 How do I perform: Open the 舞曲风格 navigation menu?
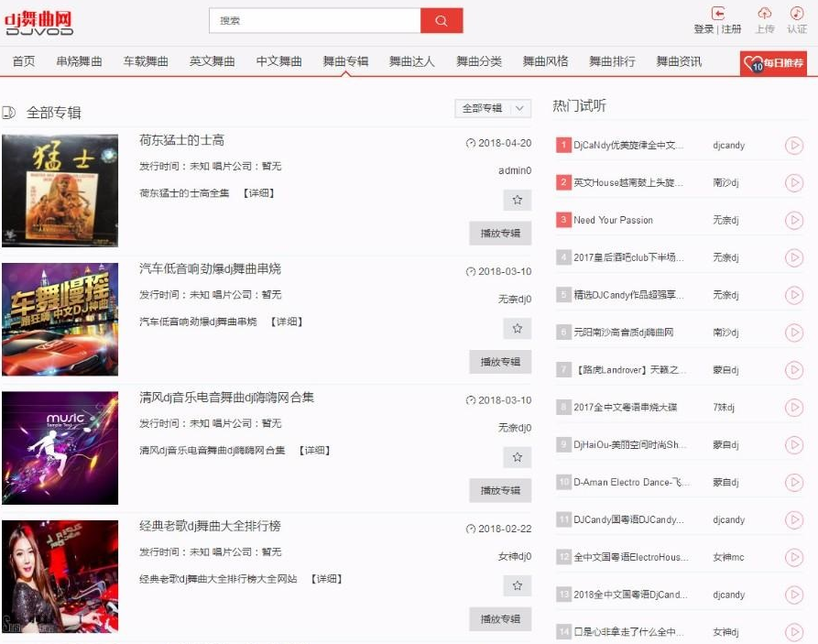click(x=545, y=61)
